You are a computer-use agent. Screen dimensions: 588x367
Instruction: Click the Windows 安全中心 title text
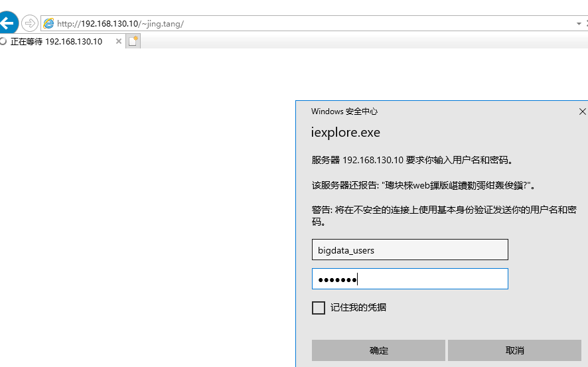[x=344, y=111]
